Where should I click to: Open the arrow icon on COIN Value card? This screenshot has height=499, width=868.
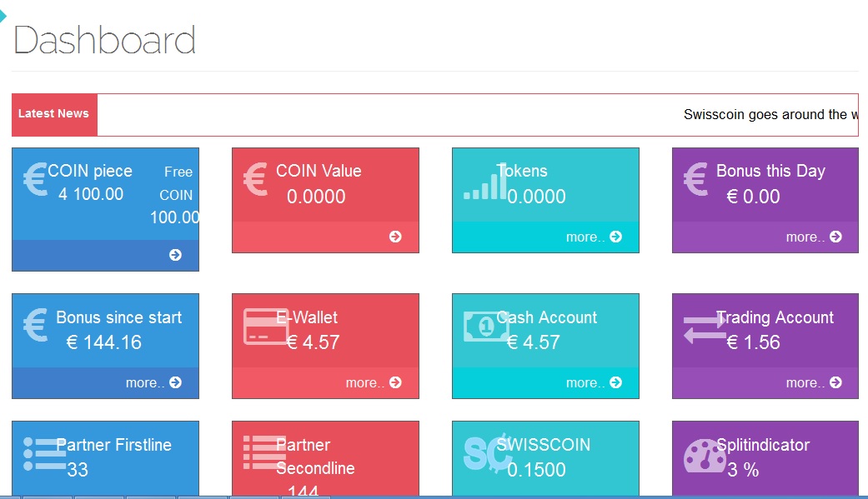click(395, 237)
